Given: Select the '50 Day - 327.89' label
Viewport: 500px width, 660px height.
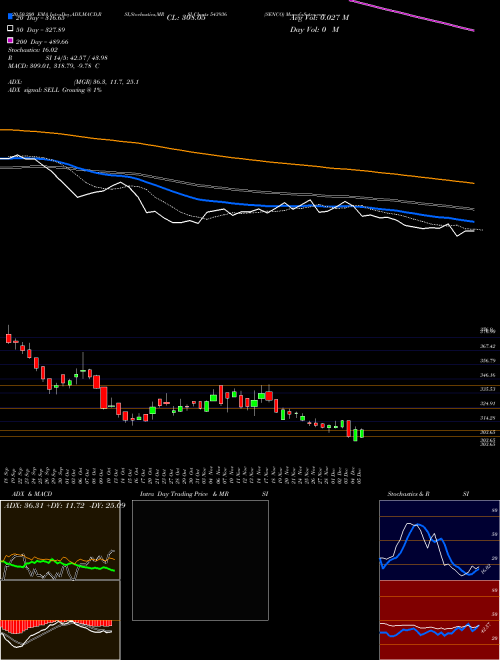Looking at the screenshot, I should [x=41, y=30].
